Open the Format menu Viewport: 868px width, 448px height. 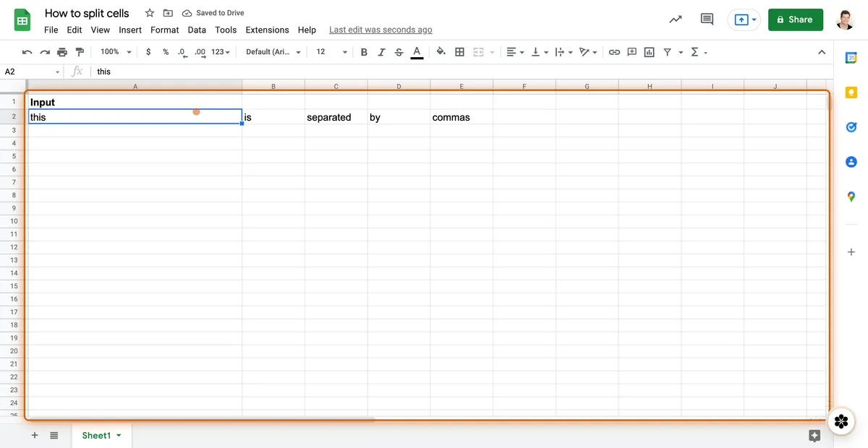[164, 30]
